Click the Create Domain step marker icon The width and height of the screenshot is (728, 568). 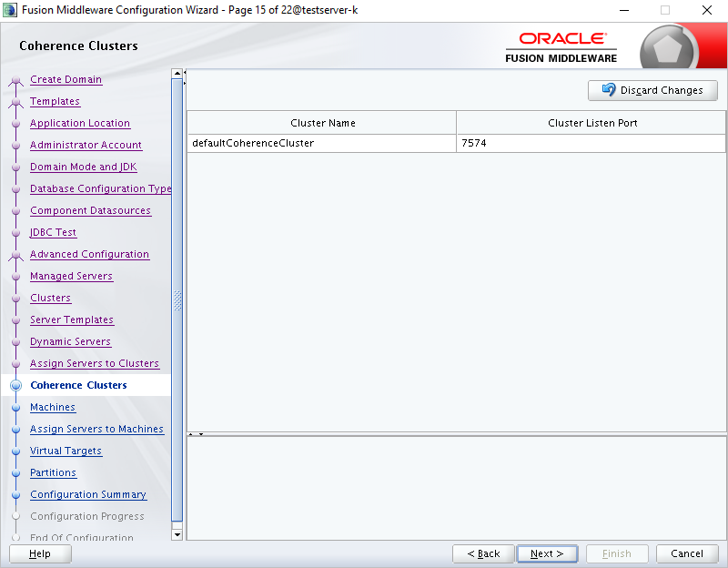(x=15, y=81)
